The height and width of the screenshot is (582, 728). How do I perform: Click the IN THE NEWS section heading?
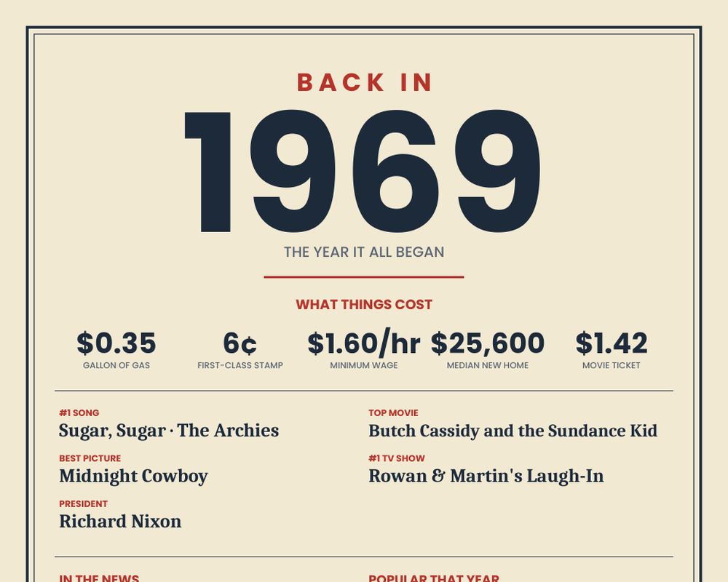coord(99,578)
